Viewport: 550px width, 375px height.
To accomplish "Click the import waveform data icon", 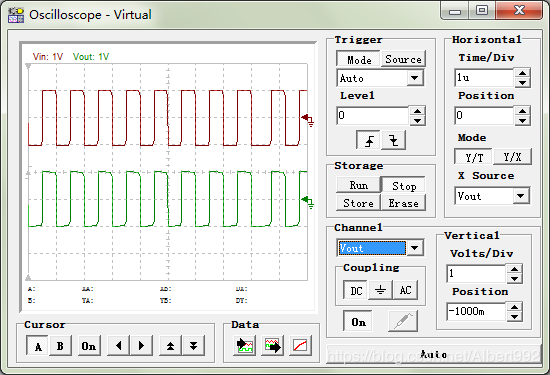I will click(x=244, y=346).
